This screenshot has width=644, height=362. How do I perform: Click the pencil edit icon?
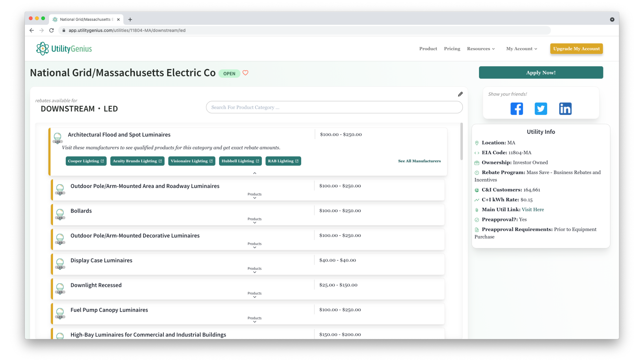460,94
